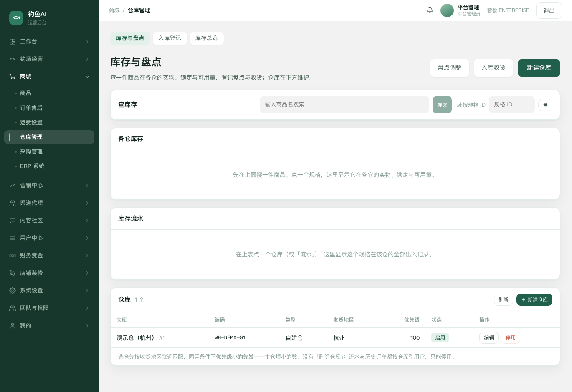Click the ＋新建仓库 button in 仓库 panel
Viewport: 572px width, 392px height.
pos(534,300)
